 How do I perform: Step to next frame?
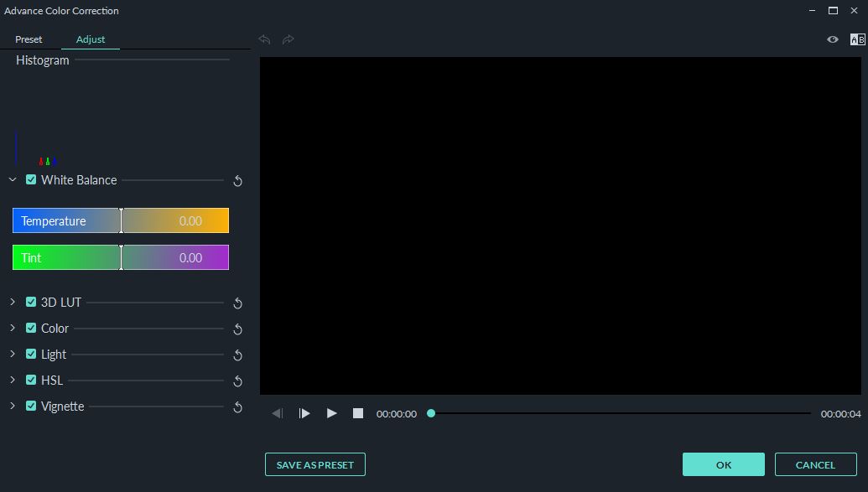pos(304,413)
